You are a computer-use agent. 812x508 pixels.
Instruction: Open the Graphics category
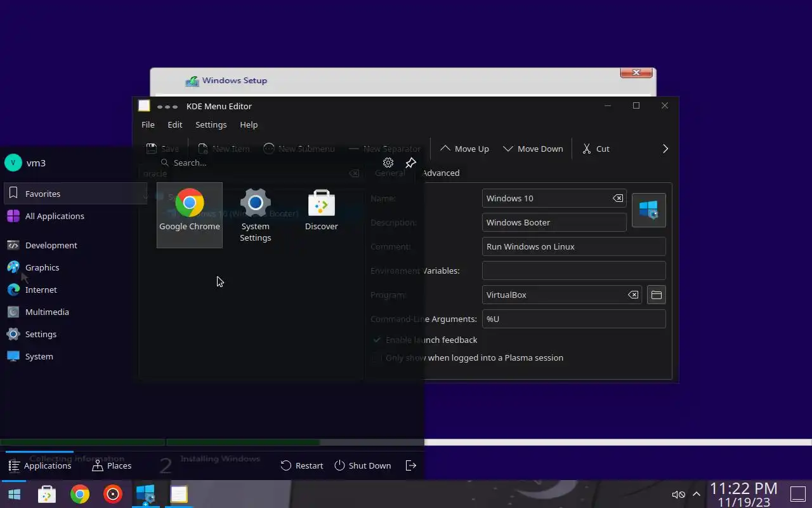coord(75,267)
